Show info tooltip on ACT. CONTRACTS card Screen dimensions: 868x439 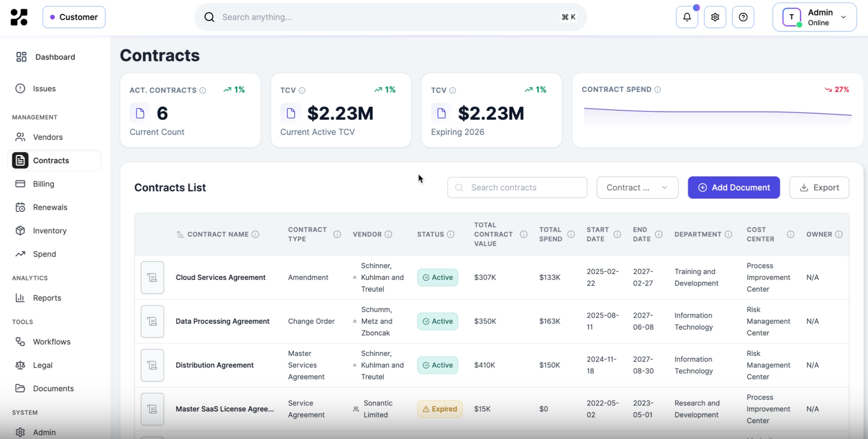(202, 90)
